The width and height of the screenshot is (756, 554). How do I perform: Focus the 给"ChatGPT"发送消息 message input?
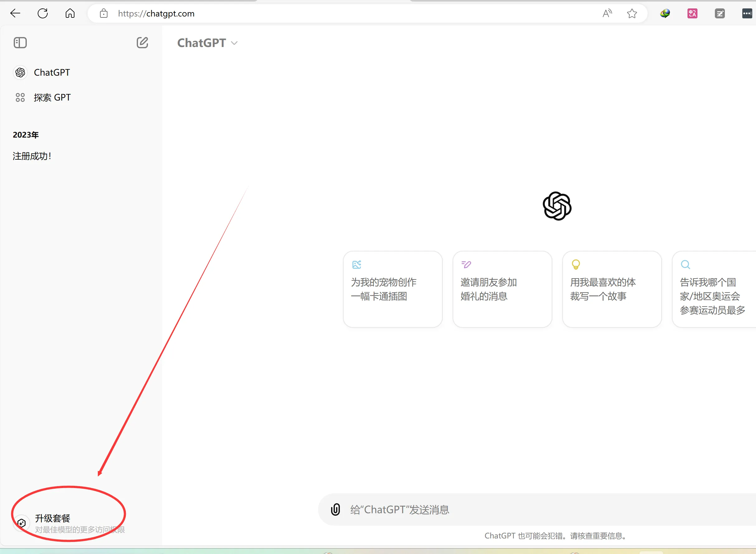503,510
